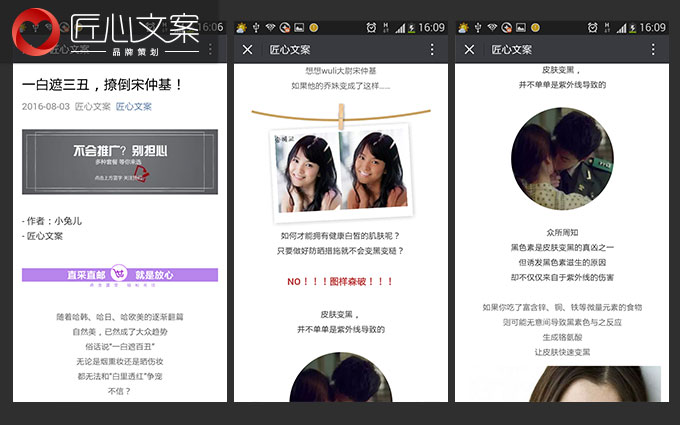
Task: Open the 不会推广？别担心 banner image
Action: click(120, 161)
